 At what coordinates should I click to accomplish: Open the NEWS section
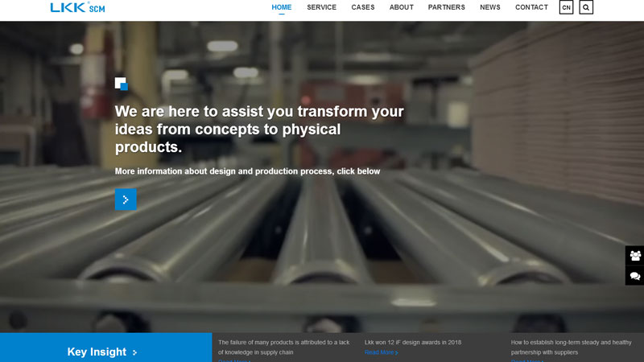click(489, 7)
